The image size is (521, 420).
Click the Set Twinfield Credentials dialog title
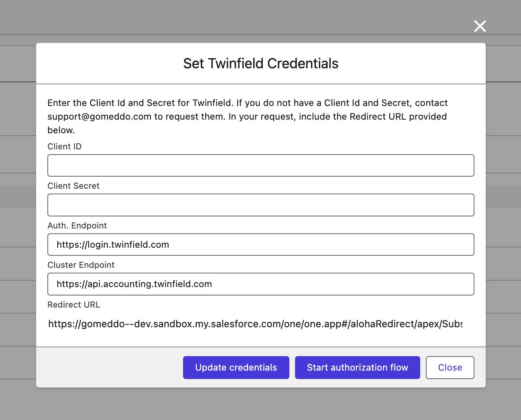click(x=260, y=63)
